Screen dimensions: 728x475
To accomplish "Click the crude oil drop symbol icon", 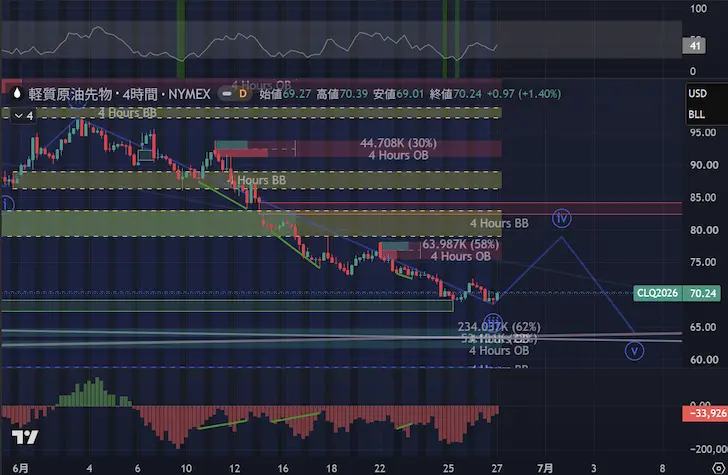I will [17, 93].
